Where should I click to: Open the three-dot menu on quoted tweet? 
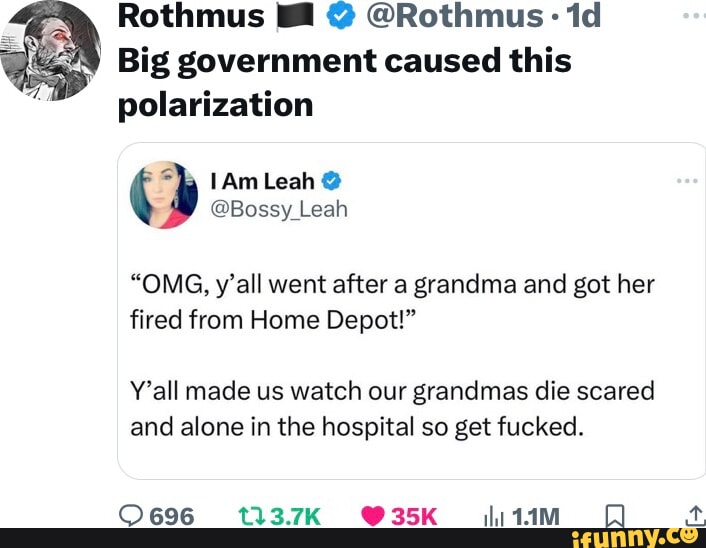pyautogui.click(x=688, y=181)
